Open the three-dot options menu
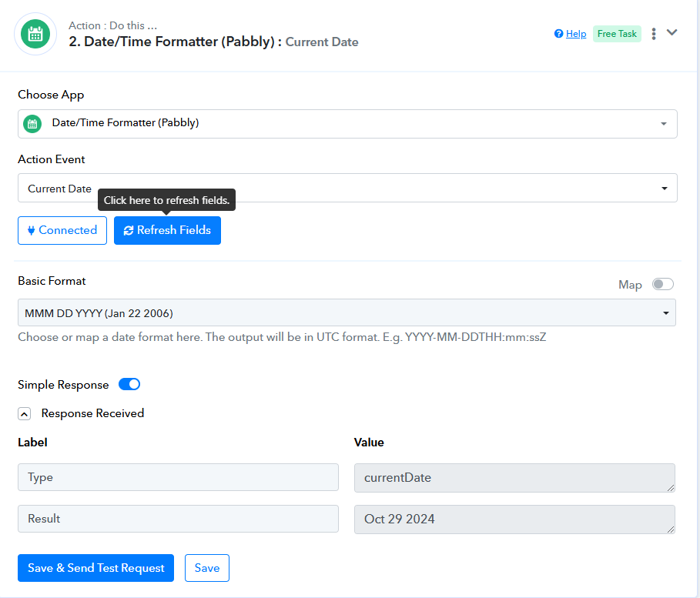Viewport: 700px width, 598px height. tap(654, 34)
